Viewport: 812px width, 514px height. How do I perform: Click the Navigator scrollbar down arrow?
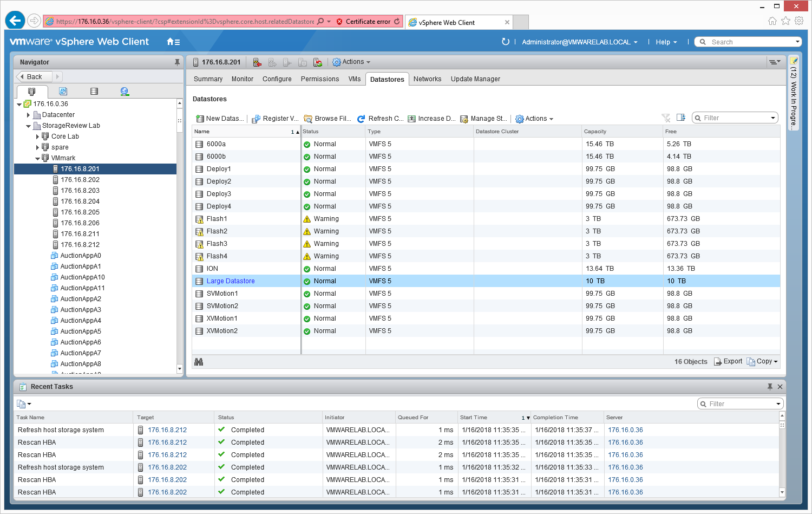tap(180, 369)
